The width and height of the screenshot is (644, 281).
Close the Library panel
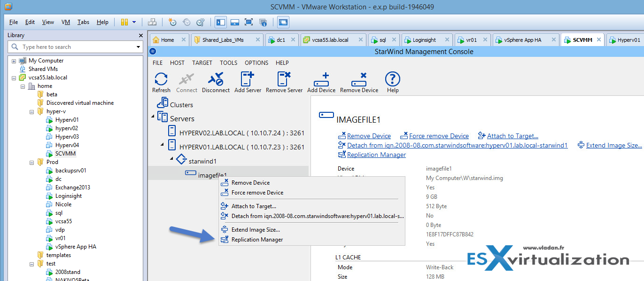[x=140, y=35]
